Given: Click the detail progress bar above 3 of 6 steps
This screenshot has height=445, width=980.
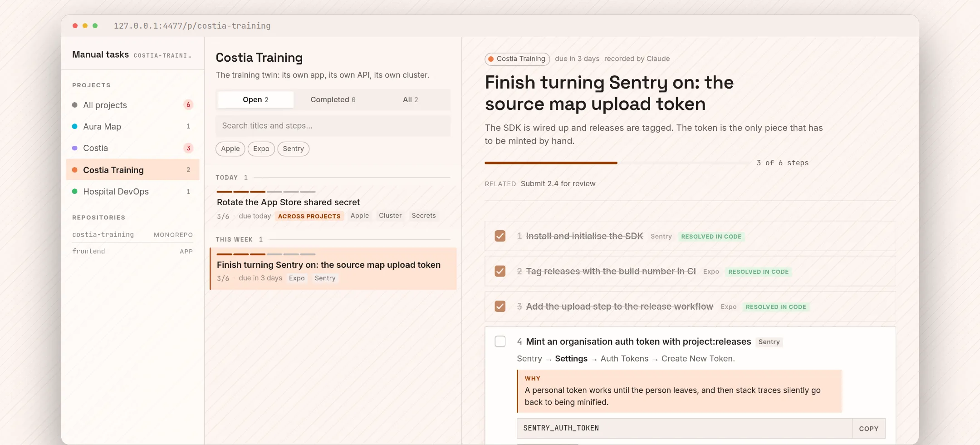Looking at the screenshot, I should coord(617,163).
